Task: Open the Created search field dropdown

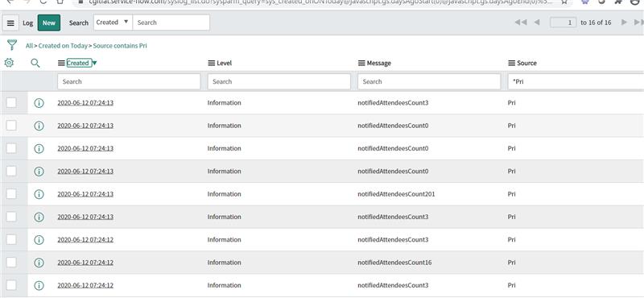Action: coord(113,23)
